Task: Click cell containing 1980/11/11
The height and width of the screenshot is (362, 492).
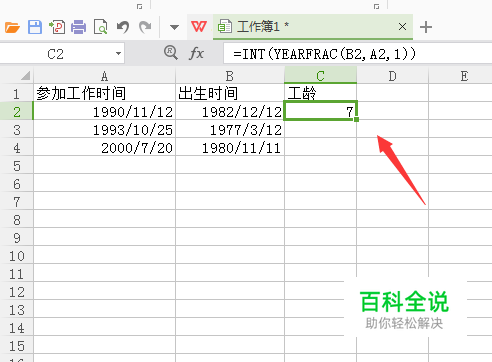Action: point(230,147)
